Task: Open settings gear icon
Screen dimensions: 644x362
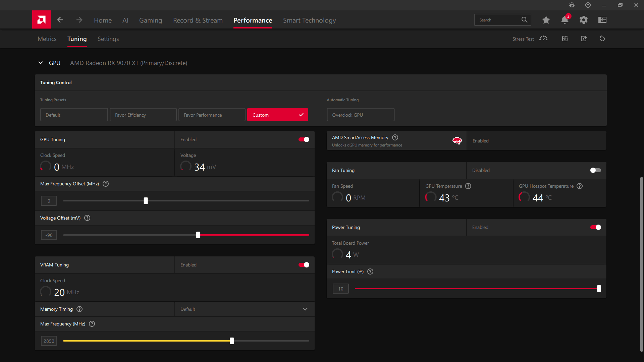Action: click(x=583, y=20)
